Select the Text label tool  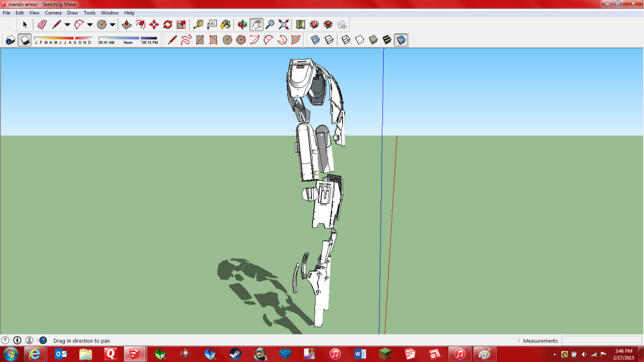point(212,25)
